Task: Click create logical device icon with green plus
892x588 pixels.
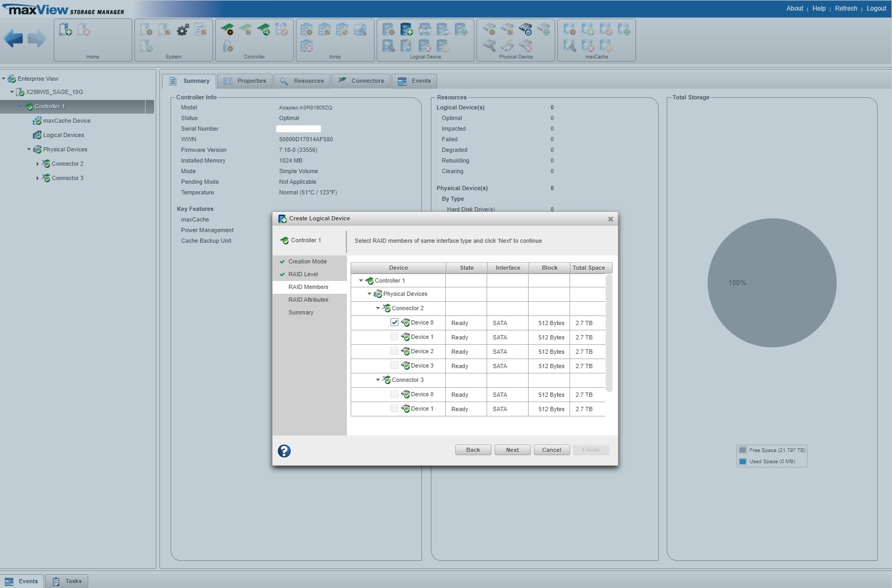Action: coord(406,29)
